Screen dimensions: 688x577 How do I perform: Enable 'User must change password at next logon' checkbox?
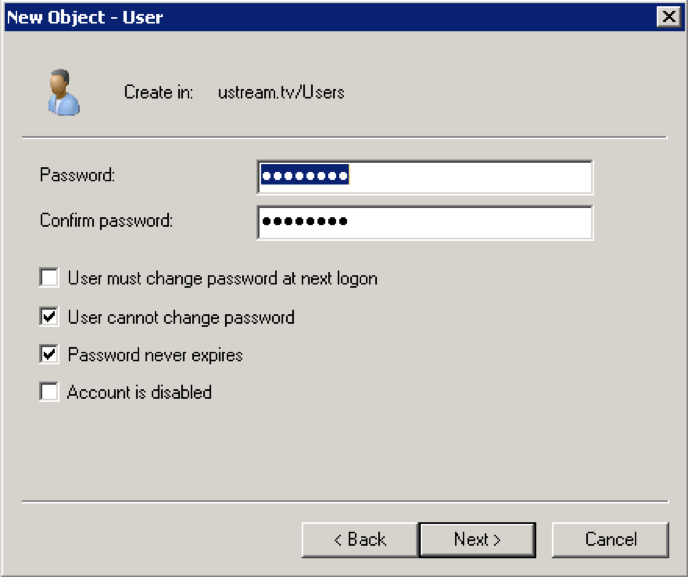click(49, 278)
